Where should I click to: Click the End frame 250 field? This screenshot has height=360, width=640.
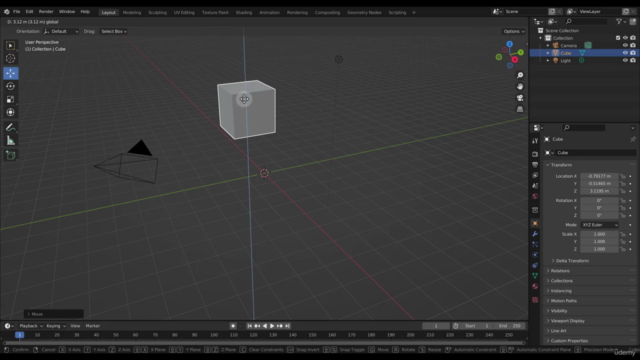(510, 326)
